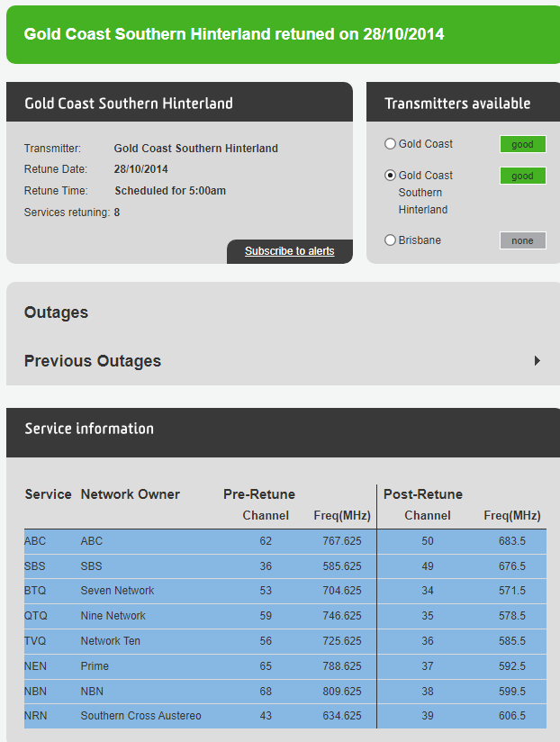Click the Outages section heading

(x=56, y=312)
